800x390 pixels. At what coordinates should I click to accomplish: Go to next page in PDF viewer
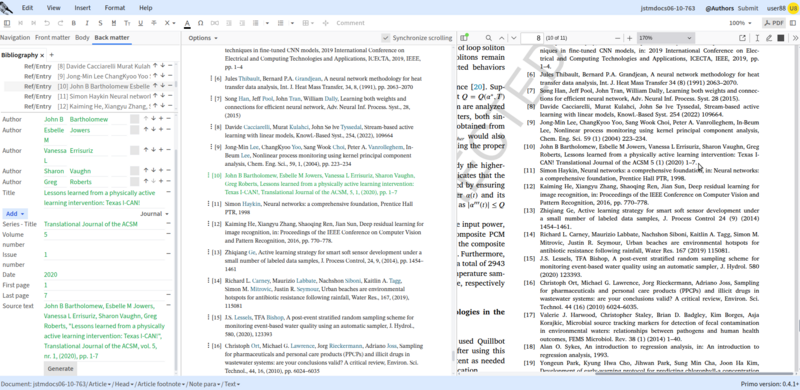(514, 38)
